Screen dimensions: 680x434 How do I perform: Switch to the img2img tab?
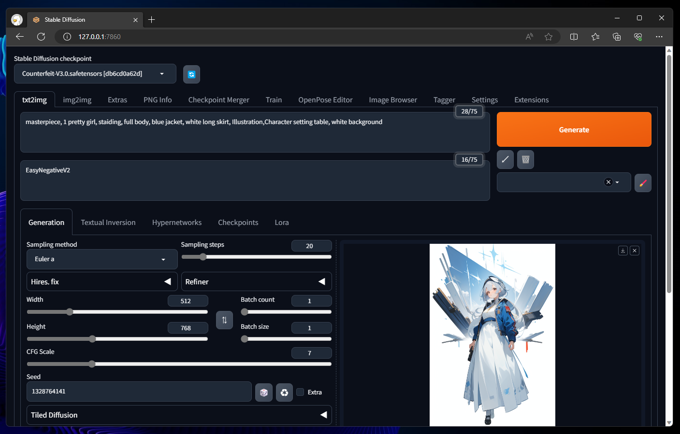(x=77, y=100)
